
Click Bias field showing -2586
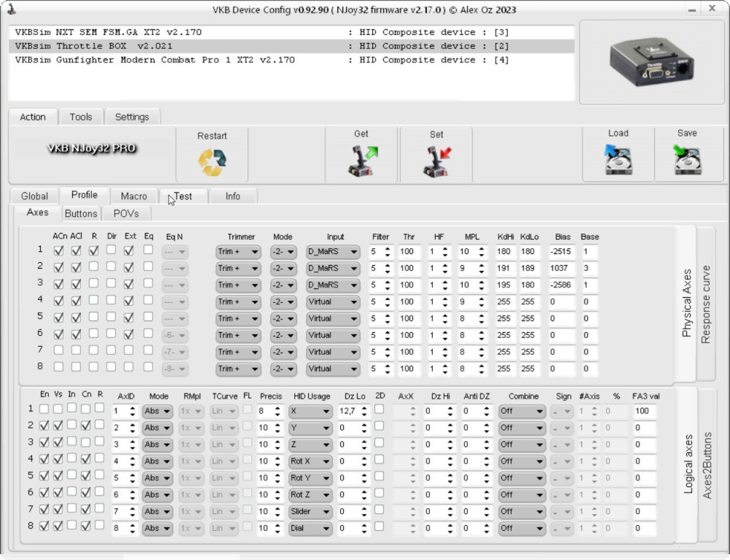562,285
